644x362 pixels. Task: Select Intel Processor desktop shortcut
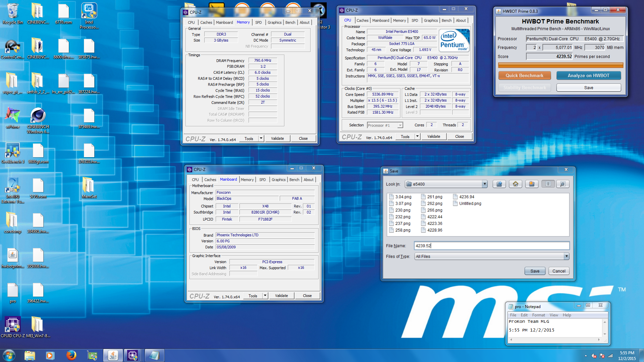point(89,16)
